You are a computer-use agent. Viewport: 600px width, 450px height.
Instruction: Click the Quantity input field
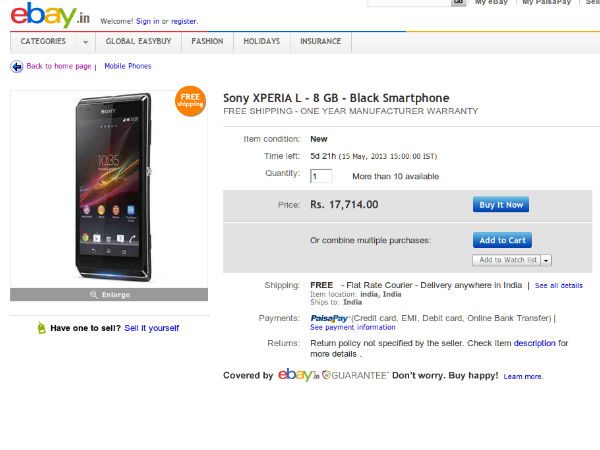(x=321, y=176)
